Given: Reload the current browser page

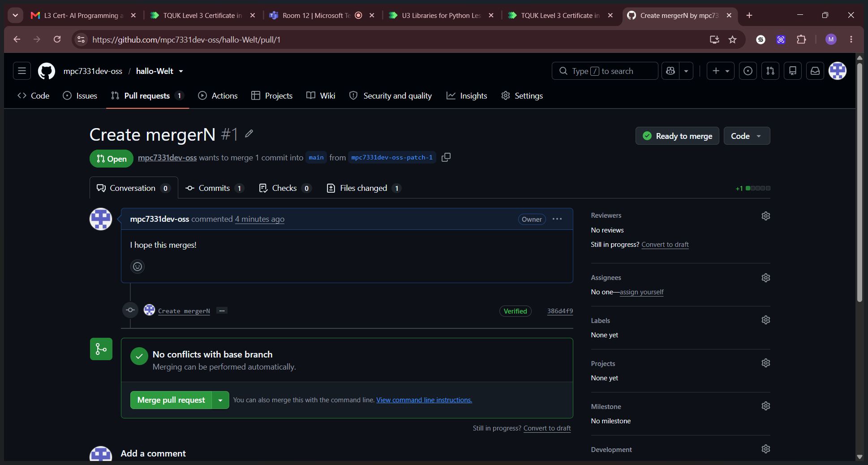Looking at the screenshot, I should click(x=57, y=39).
